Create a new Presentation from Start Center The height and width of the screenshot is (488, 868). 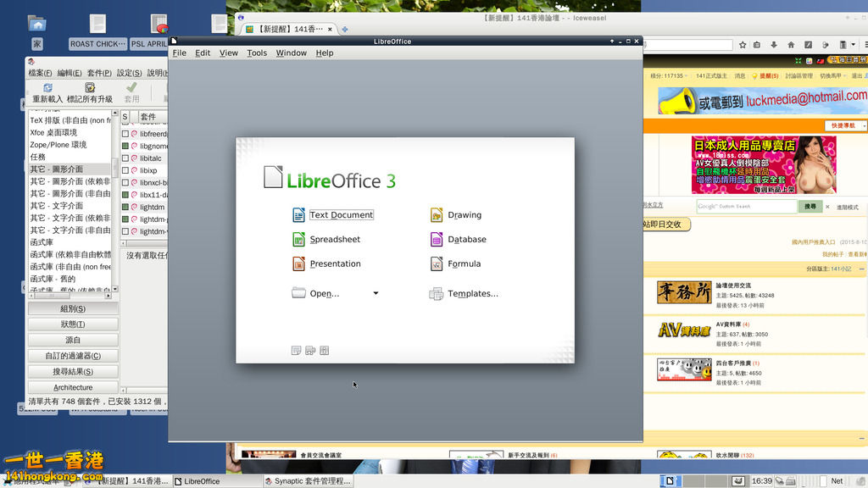[326, 263]
